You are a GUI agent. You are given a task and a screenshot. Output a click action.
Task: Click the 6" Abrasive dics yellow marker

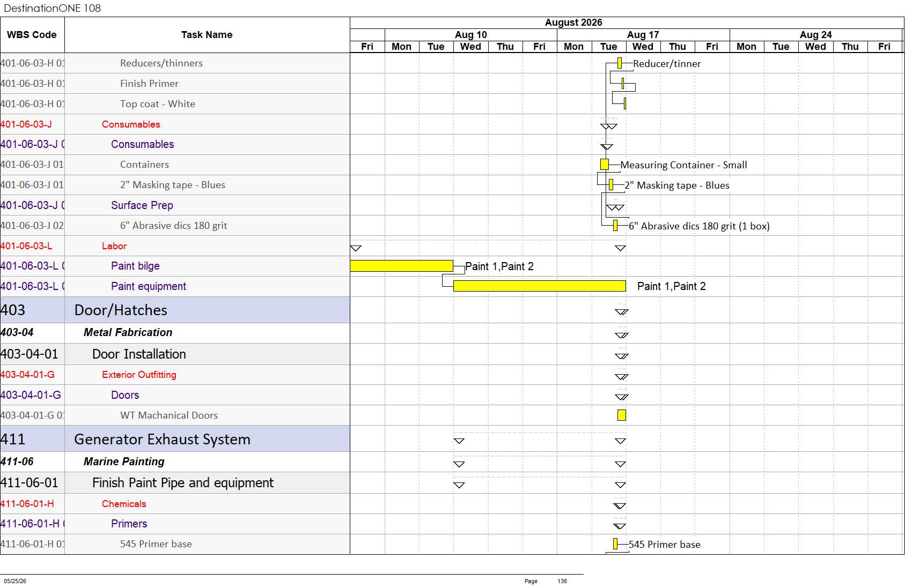coord(615,226)
